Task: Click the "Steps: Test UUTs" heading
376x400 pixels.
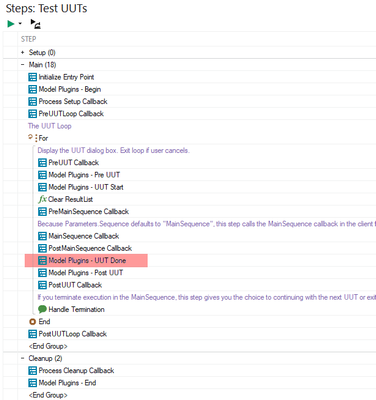Action: pyautogui.click(x=46, y=8)
